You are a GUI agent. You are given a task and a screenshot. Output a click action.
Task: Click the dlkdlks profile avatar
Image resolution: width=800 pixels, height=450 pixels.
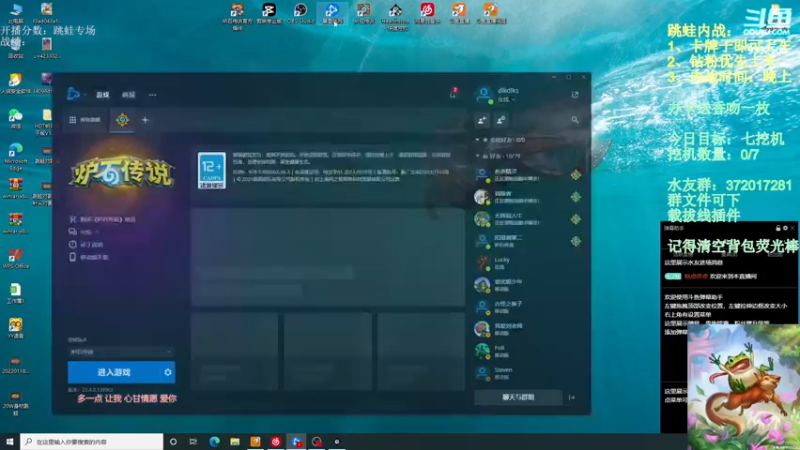pyautogui.click(x=483, y=94)
